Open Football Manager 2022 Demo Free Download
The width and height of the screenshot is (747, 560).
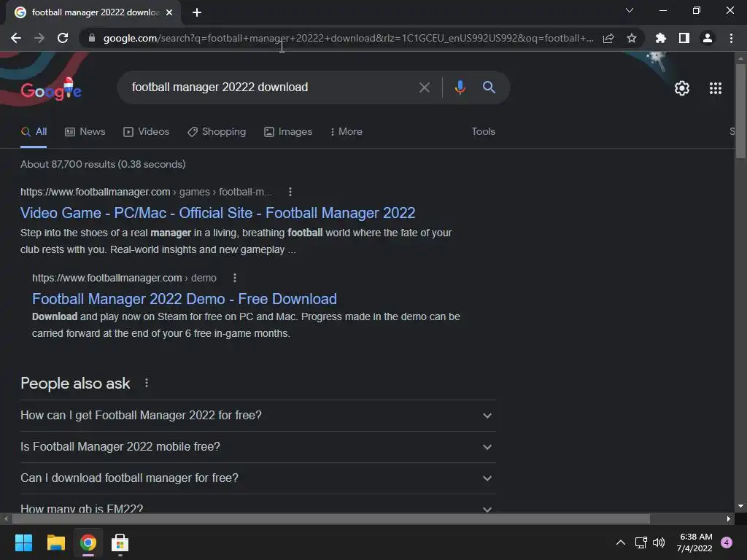click(x=185, y=299)
